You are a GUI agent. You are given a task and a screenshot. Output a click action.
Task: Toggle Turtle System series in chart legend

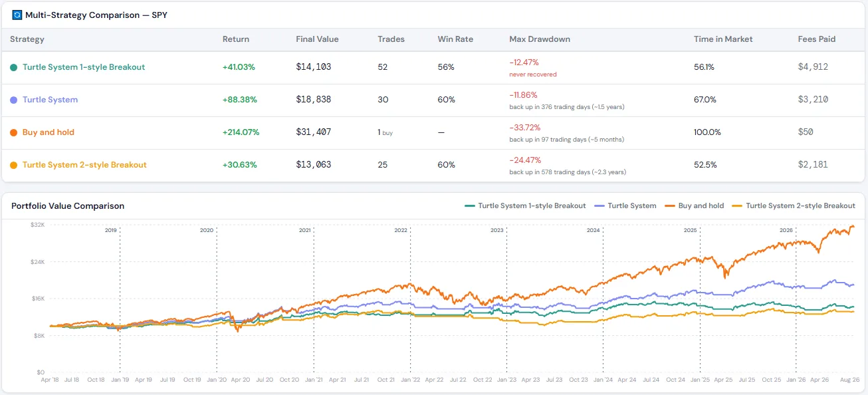[625, 206]
